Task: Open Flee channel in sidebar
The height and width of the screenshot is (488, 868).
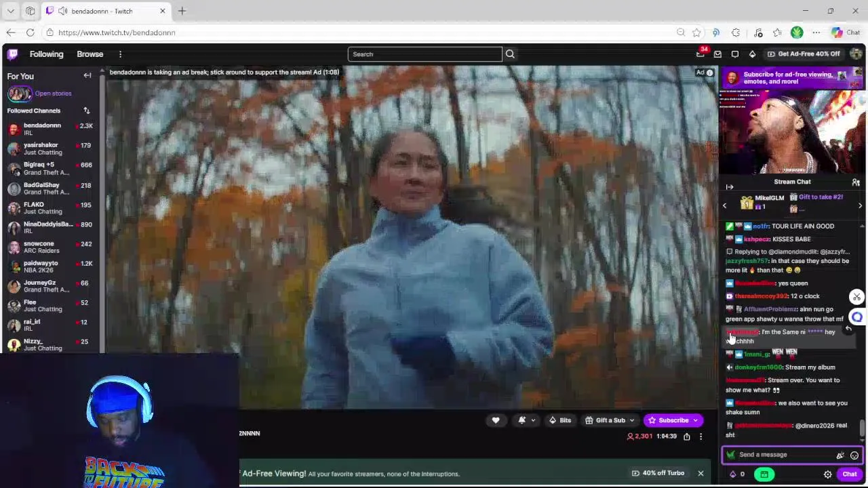Action: [x=51, y=306]
